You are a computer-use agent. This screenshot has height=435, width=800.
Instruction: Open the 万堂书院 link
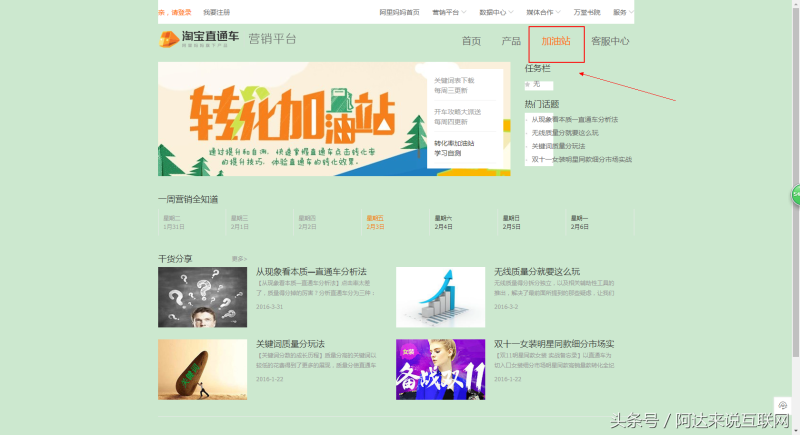click(x=587, y=12)
